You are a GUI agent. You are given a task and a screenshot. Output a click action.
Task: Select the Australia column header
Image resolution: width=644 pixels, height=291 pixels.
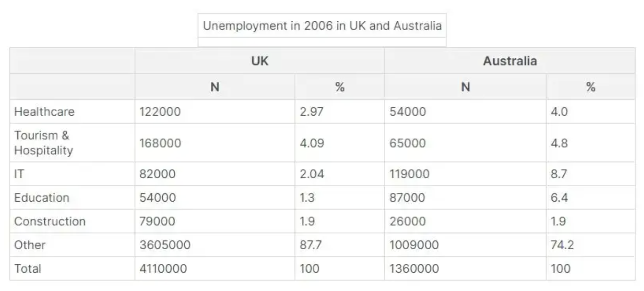tap(509, 61)
